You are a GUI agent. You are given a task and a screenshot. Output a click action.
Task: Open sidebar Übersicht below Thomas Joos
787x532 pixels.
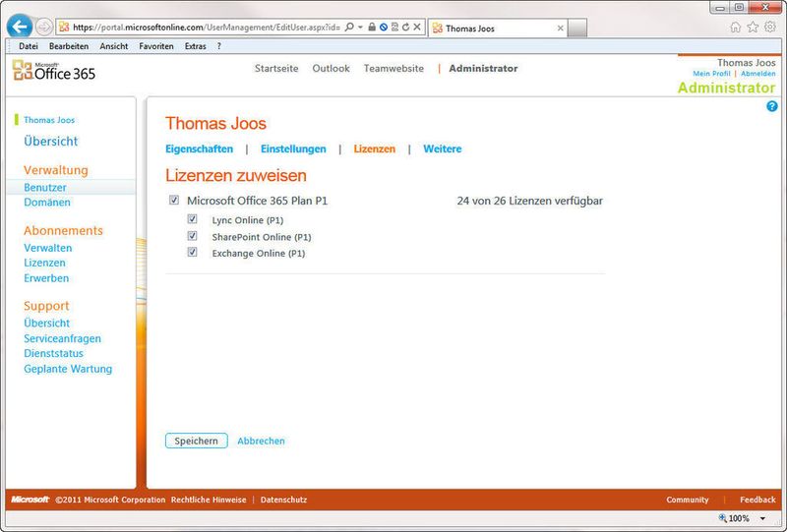pyautogui.click(x=51, y=142)
